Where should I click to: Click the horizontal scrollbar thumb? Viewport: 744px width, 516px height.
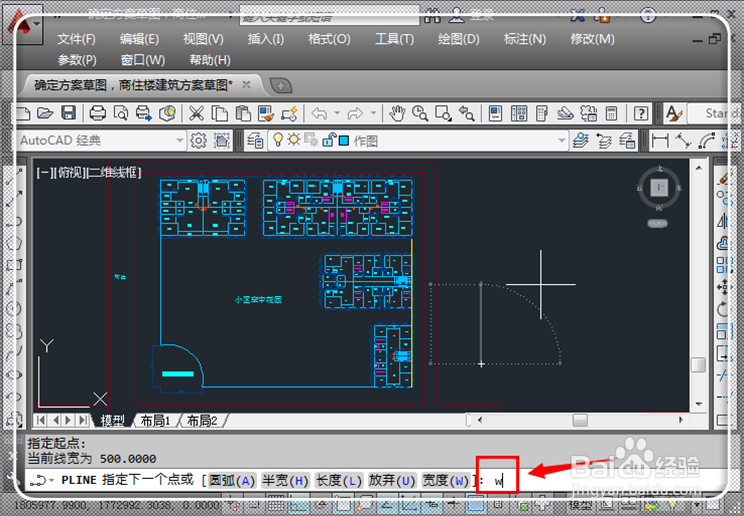pos(580,420)
